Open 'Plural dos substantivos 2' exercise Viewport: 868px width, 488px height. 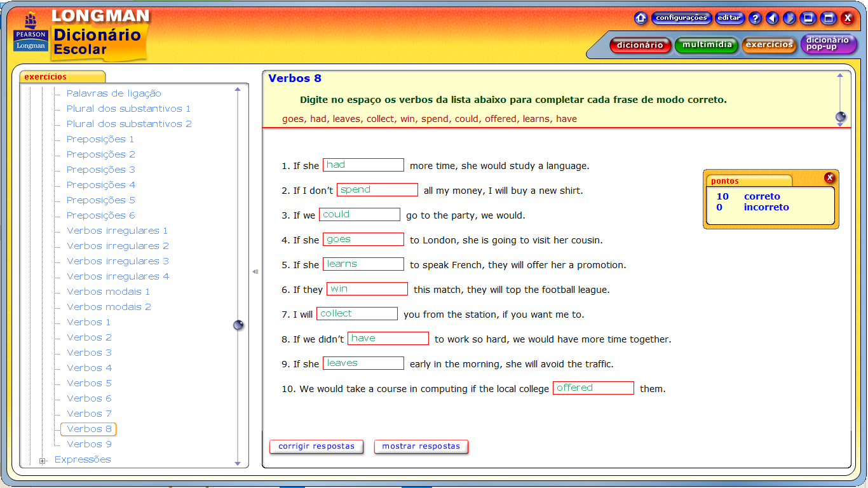tap(129, 124)
